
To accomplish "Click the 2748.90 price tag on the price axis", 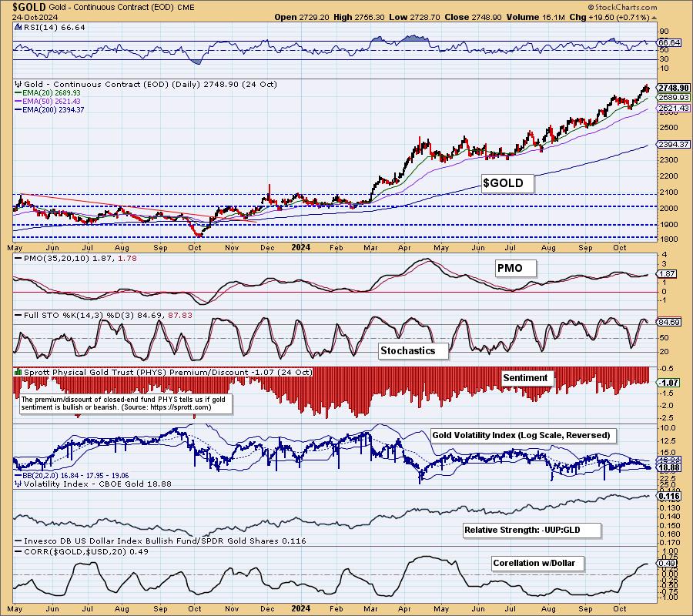I will (674, 88).
